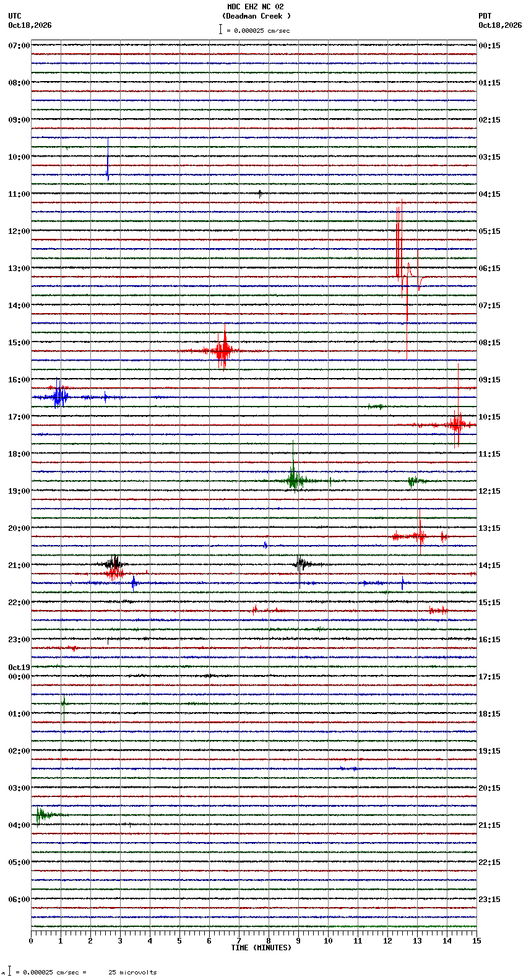
Task: Click the 08:15 PDT time label
Action: 489,343
